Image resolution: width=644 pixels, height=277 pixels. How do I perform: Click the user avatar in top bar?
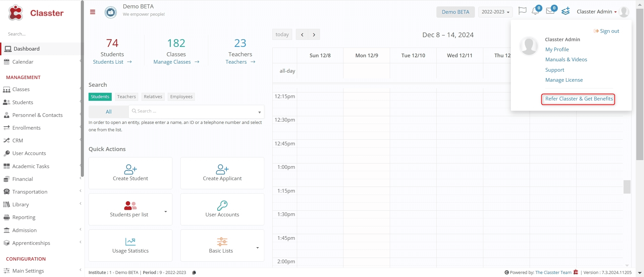pyautogui.click(x=624, y=12)
